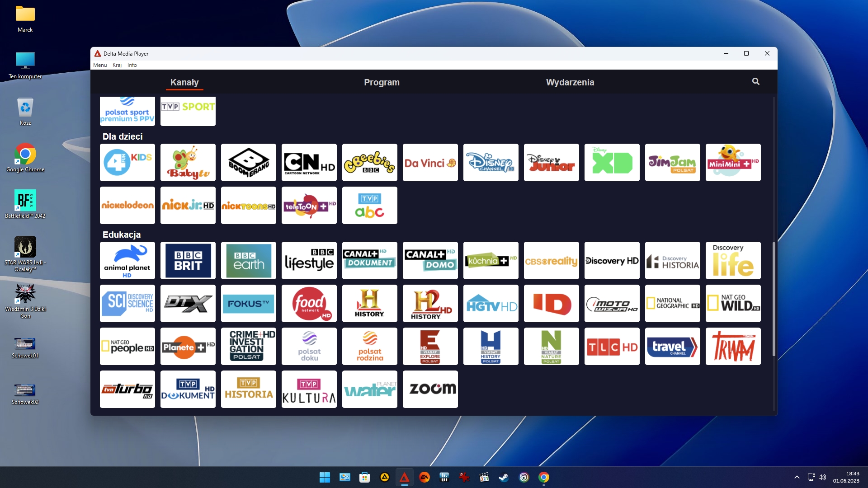Click the Windows Start button on taskbar
868x488 pixels.
point(325,477)
